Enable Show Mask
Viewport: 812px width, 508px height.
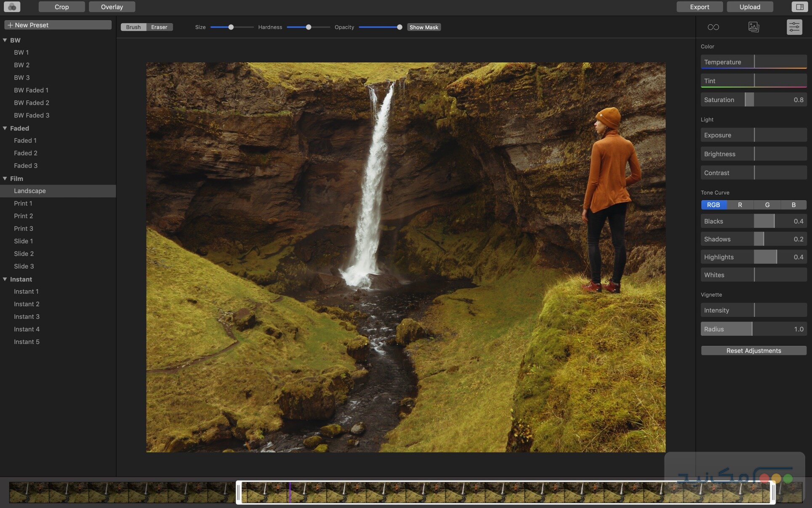[423, 27]
